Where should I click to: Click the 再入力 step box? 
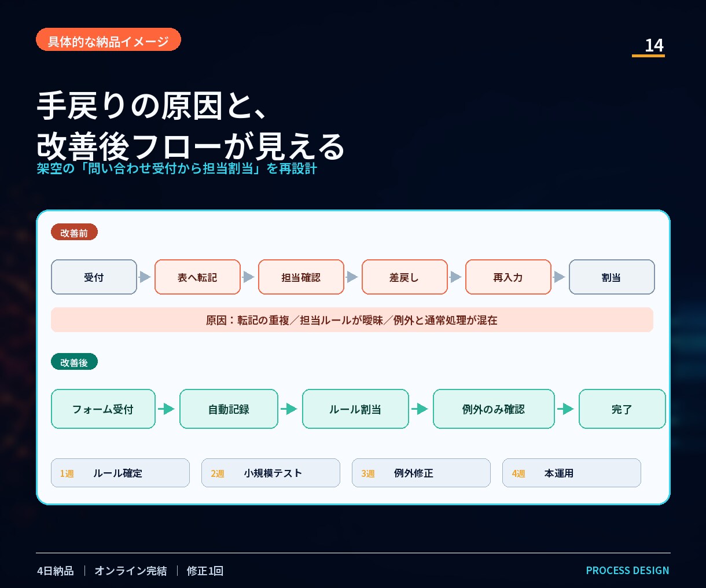508,277
